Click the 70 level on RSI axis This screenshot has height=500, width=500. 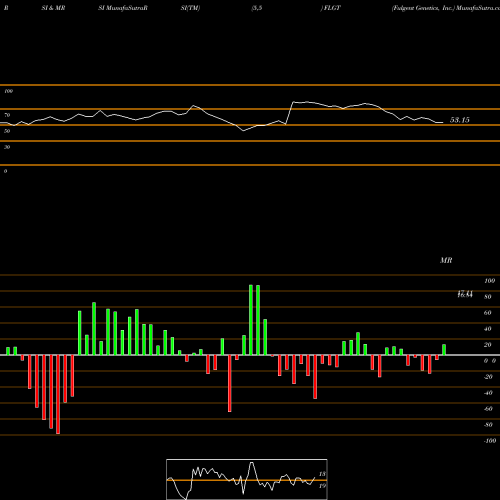[7, 115]
